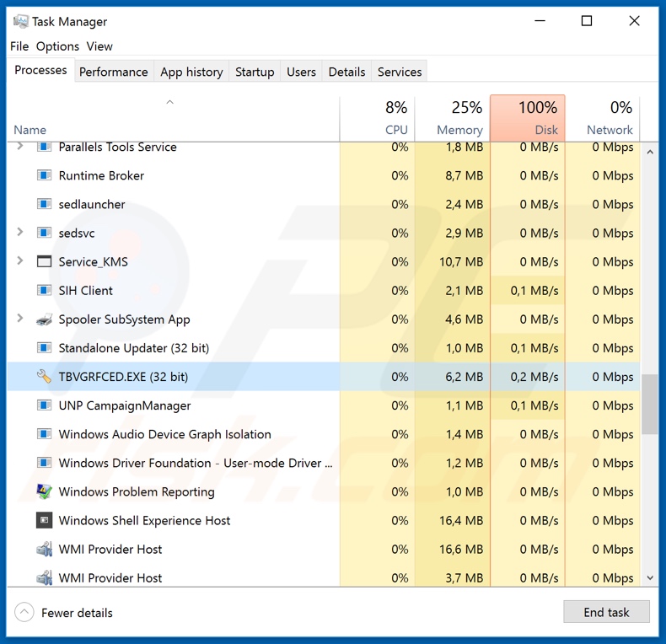The image size is (666, 644).
Task: Click the Runtime Broker process icon
Action: click(44, 175)
